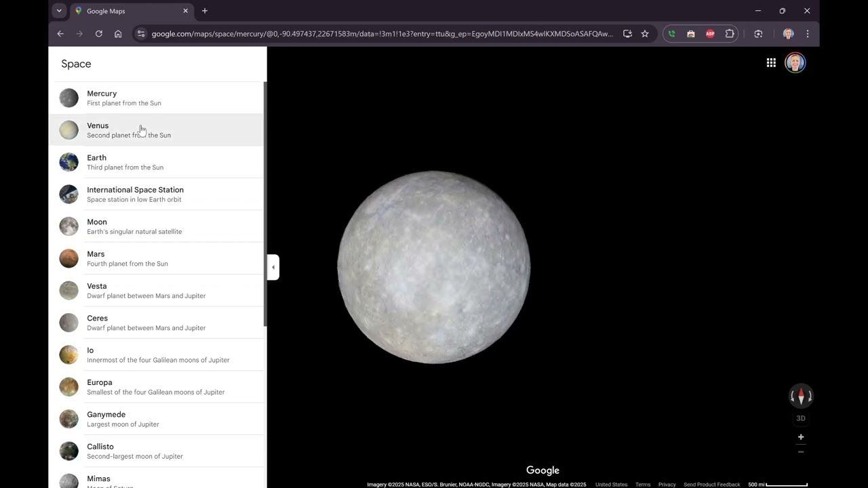Screen dimensions: 868x488
Task: Close the Google Maps tab
Action: [185, 11]
